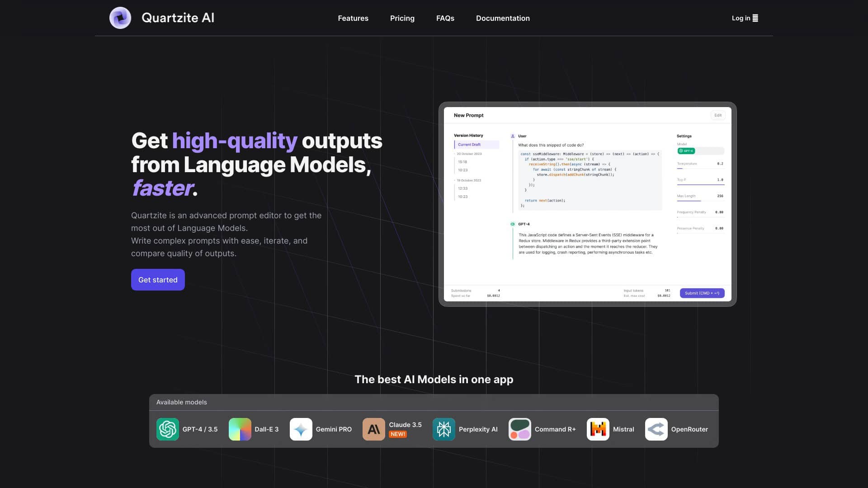
Task: Click the Command R+ icon
Action: (519, 429)
